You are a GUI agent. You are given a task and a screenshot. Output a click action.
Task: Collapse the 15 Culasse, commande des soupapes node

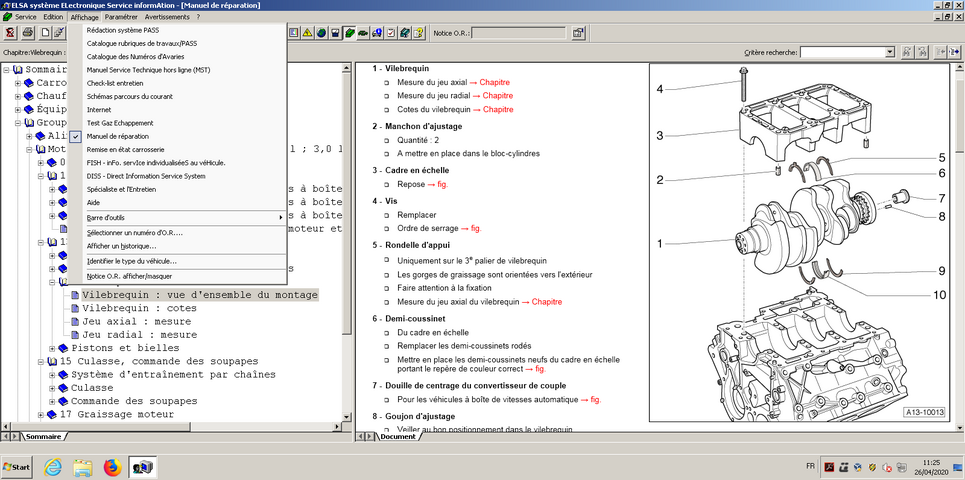(41, 361)
